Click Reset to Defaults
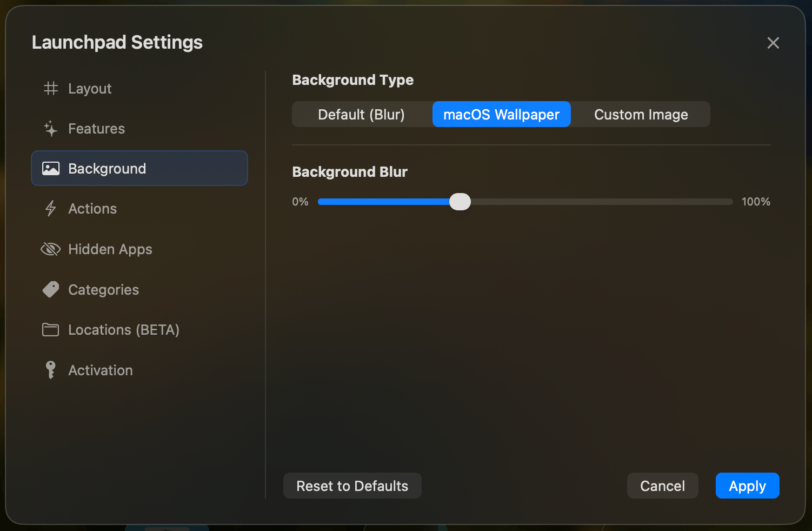This screenshot has height=531, width=812. tap(352, 486)
